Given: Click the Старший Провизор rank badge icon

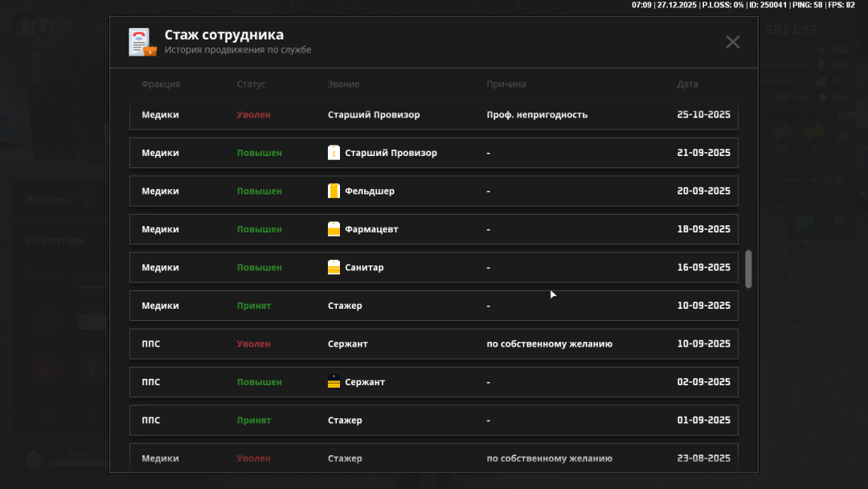Looking at the screenshot, I should (x=334, y=153).
